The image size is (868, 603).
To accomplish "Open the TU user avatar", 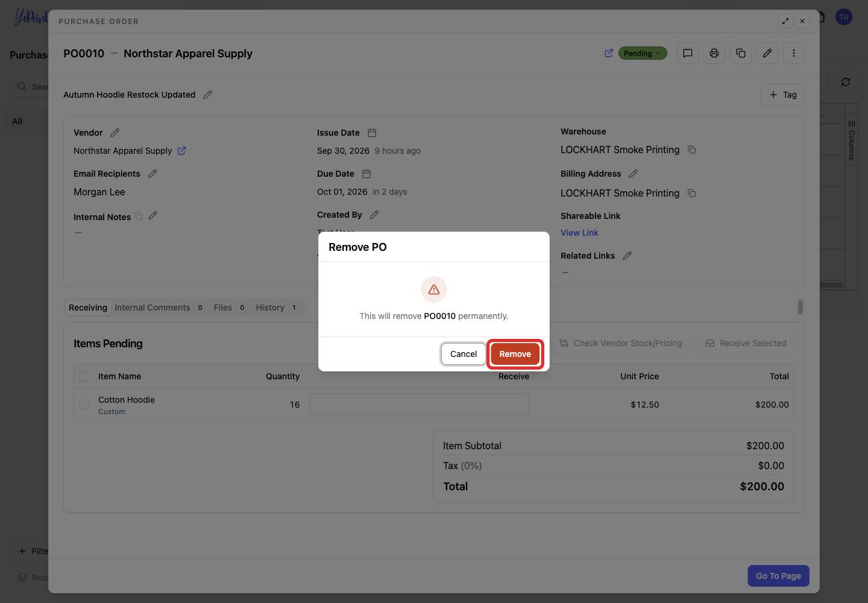I will point(844,17).
